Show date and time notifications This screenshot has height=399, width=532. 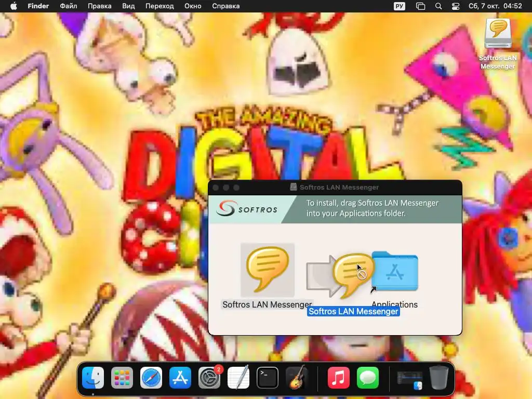[x=495, y=6]
